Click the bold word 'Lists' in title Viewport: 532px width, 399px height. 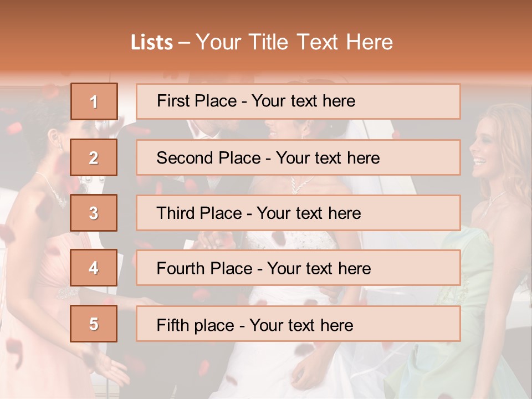tap(152, 43)
